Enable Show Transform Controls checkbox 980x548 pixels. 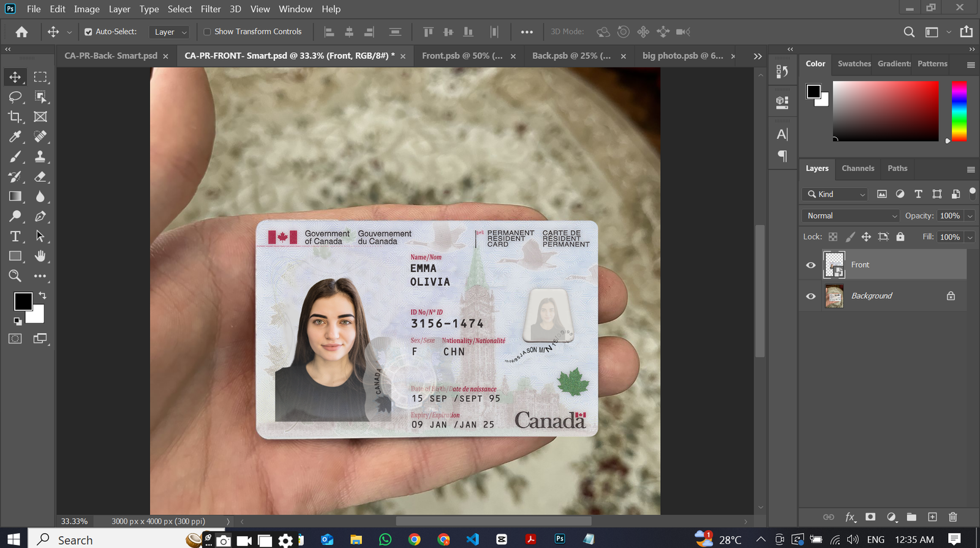pyautogui.click(x=207, y=32)
